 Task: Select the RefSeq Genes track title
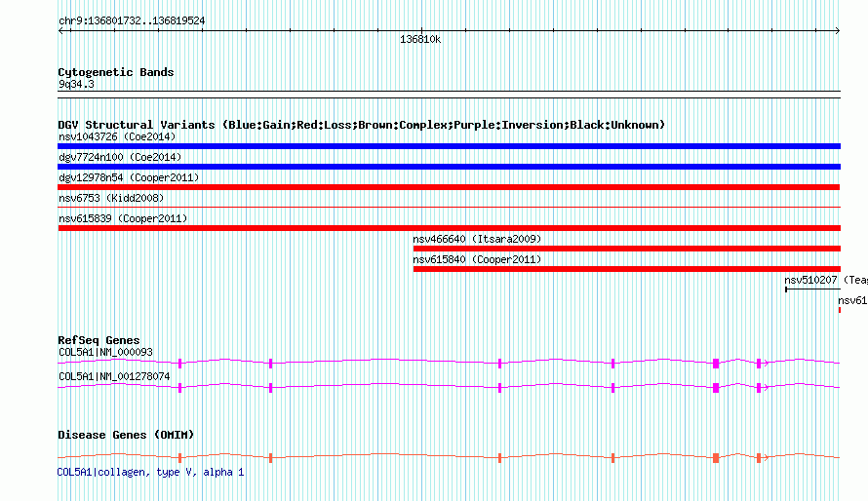[x=99, y=340]
